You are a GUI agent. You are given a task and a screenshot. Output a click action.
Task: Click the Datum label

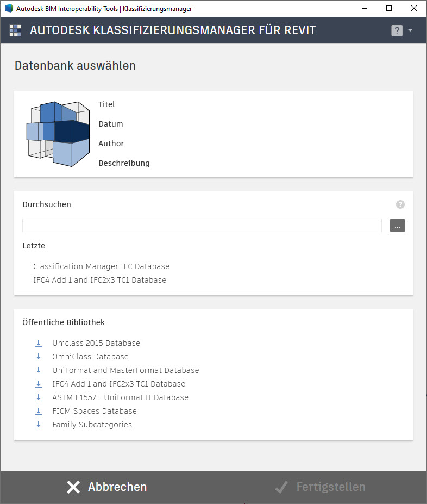tap(111, 124)
